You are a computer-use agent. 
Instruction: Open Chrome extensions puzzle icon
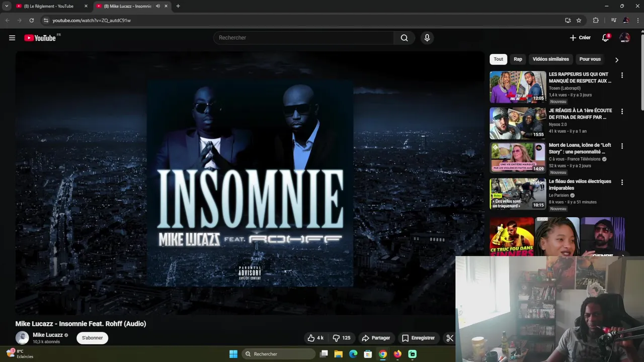point(596,20)
